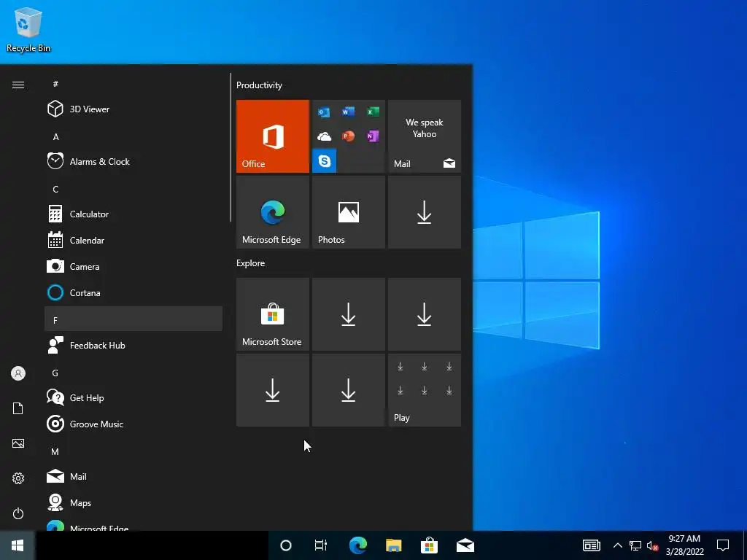Open the clock showing 9:27 AM

pyautogui.click(x=684, y=545)
